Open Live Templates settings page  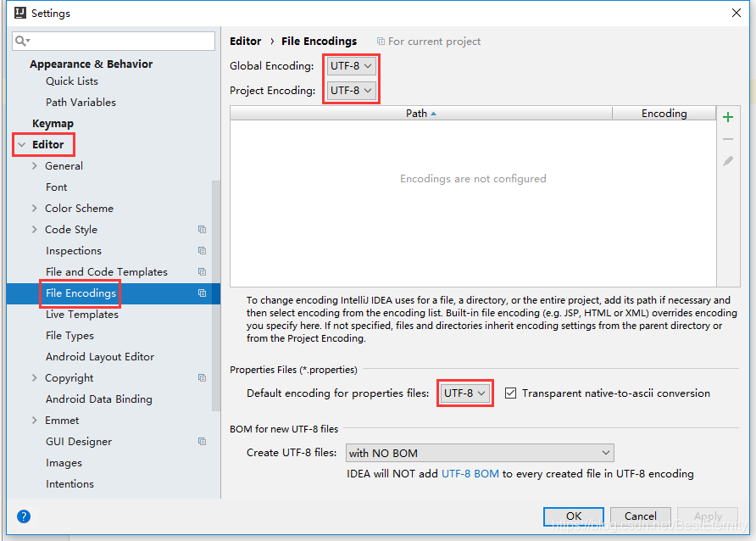tap(82, 315)
